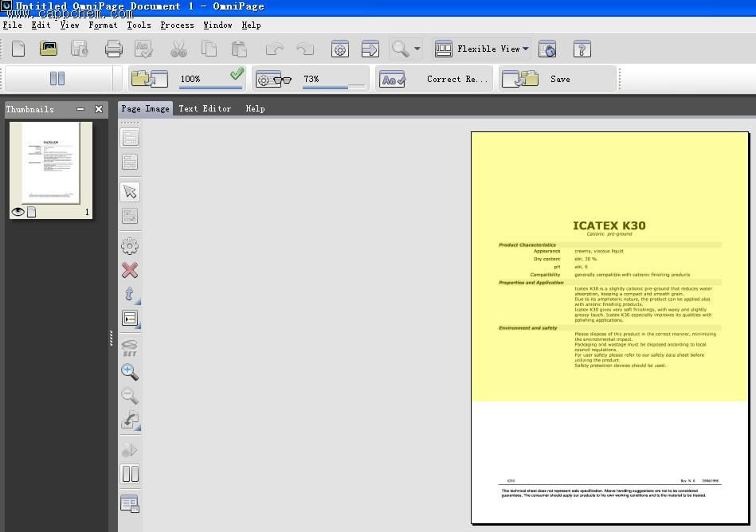Switch to the Text Editor tab
Screen dimensions: 756x532
click(205, 108)
